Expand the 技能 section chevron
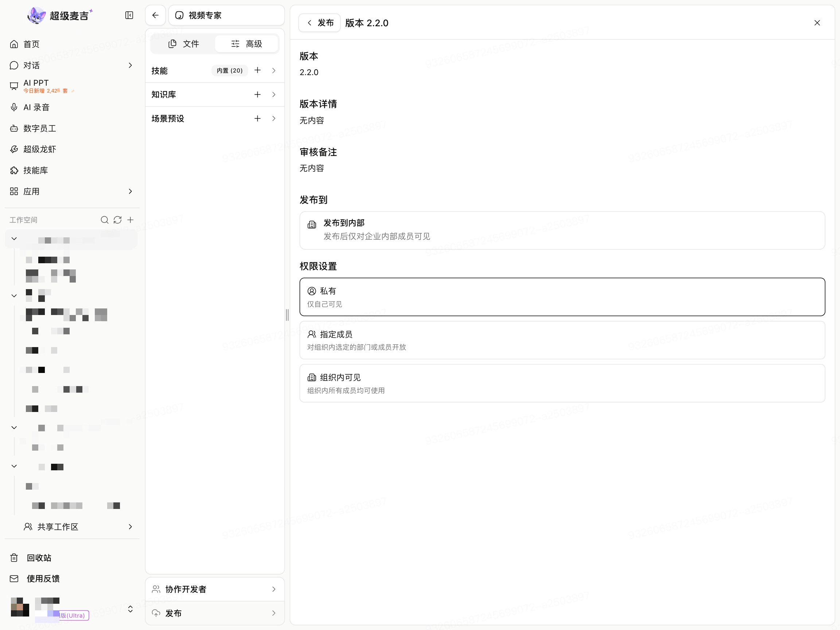Image resolution: width=840 pixels, height=630 pixels. coord(274,71)
